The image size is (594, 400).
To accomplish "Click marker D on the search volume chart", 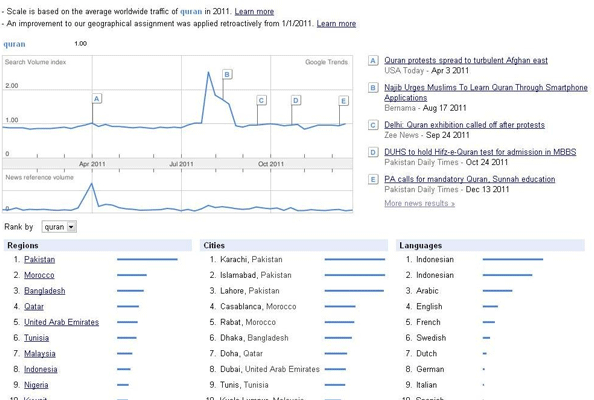I will point(296,100).
